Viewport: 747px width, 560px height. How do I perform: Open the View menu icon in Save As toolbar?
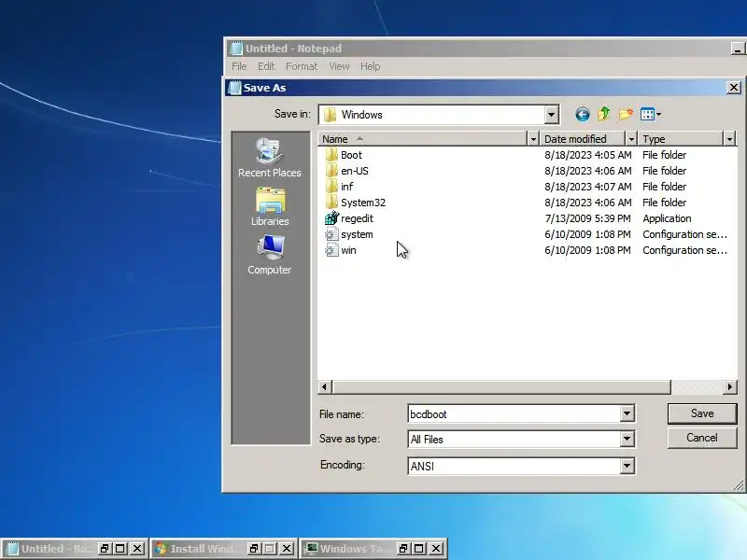(x=647, y=114)
